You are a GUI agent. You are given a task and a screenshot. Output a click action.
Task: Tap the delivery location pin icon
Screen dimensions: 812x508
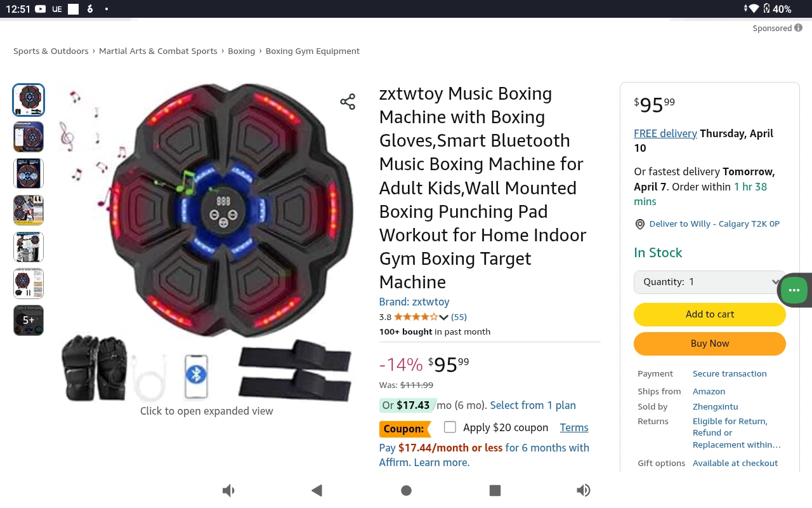click(x=639, y=224)
